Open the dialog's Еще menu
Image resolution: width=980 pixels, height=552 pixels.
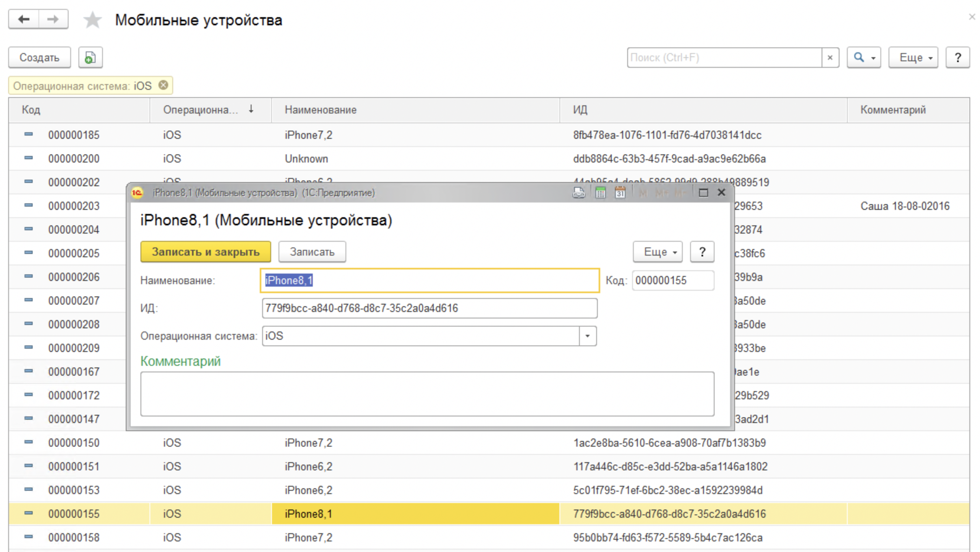[657, 251]
